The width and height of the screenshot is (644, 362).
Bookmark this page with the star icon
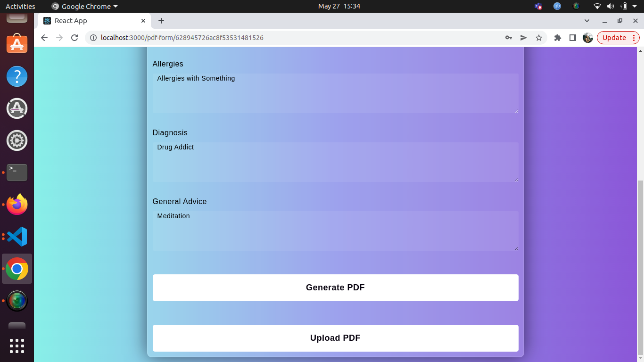point(539,38)
